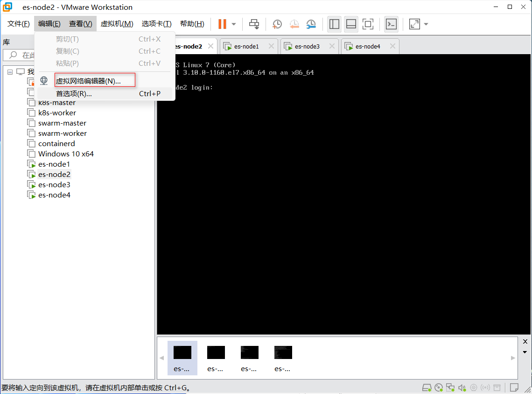532x394 pixels.
Task: Open the 文件(F) menu
Action: click(19, 24)
